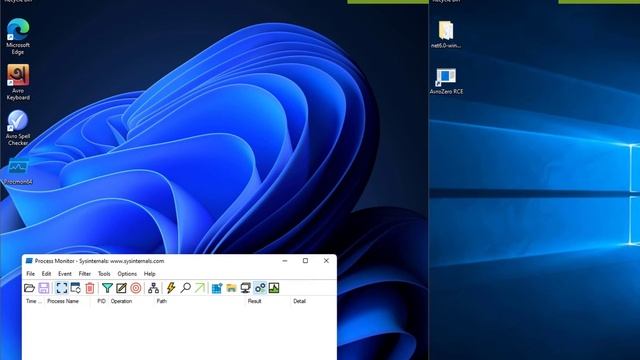
Task: Show the Process Tree icon
Action: (153, 288)
